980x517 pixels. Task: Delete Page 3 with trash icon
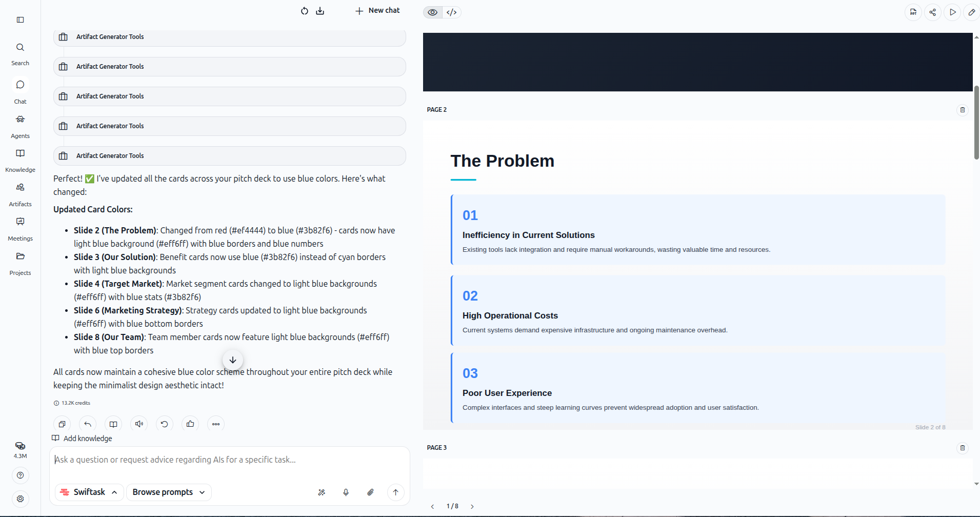[963, 448]
